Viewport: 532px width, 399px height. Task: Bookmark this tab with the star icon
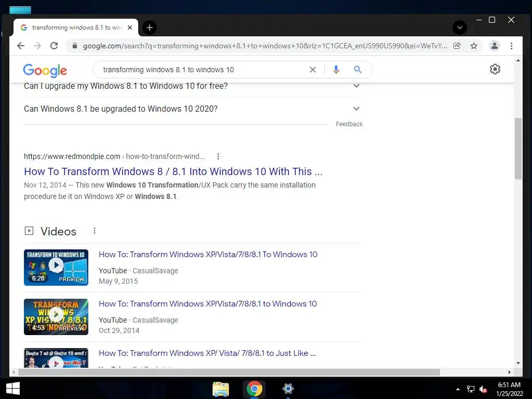click(474, 46)
